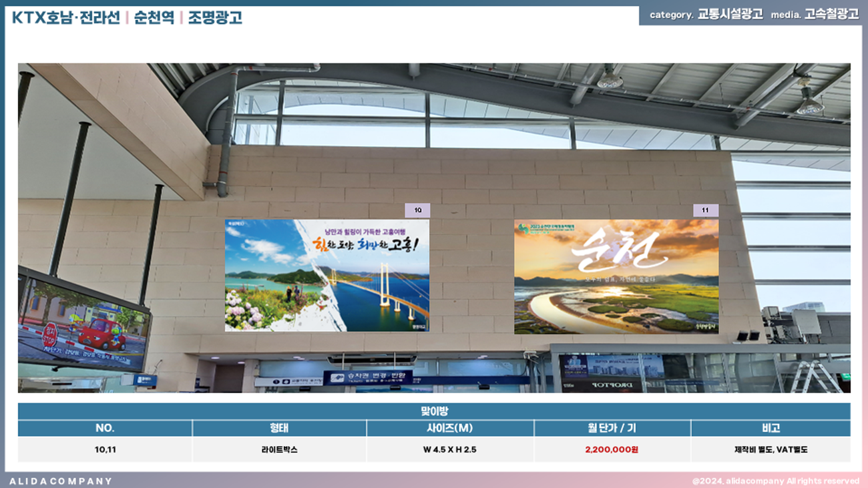Click the 제작비 별도, VAT별도 note cell
Viewport: 868px width, 488px height.
click(771, 449)
